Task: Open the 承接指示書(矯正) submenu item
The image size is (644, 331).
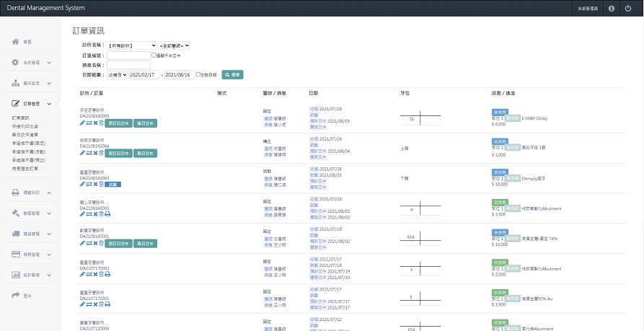Action: (x=28, y=160)
